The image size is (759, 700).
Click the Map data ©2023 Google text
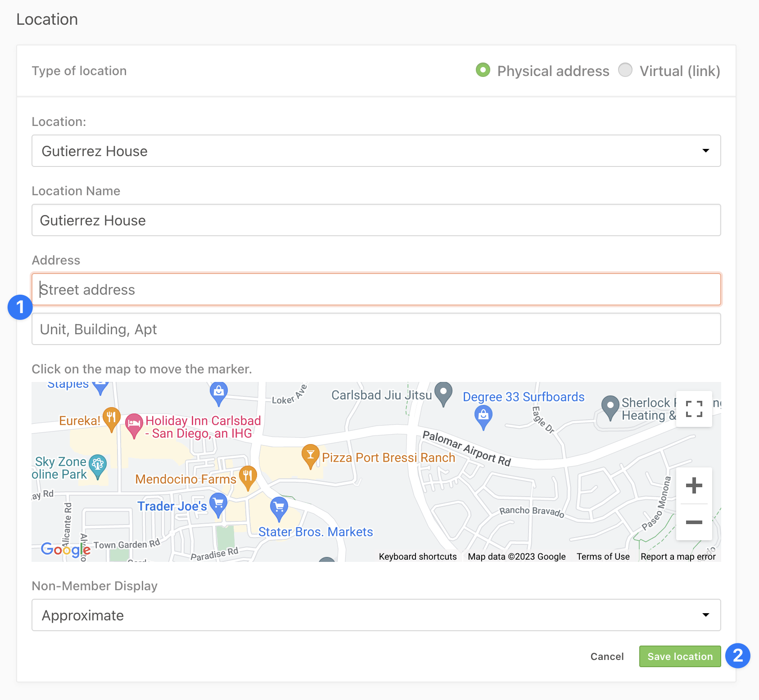517,556
